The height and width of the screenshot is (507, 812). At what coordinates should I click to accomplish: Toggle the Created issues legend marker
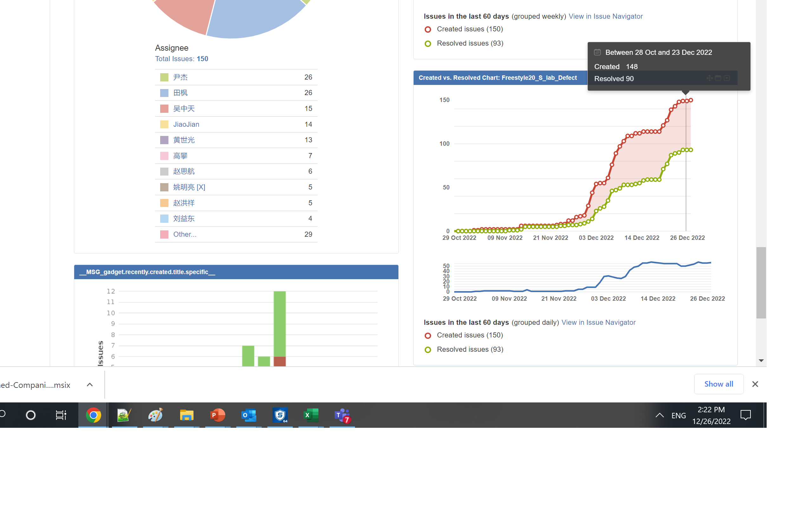point(428,29)
